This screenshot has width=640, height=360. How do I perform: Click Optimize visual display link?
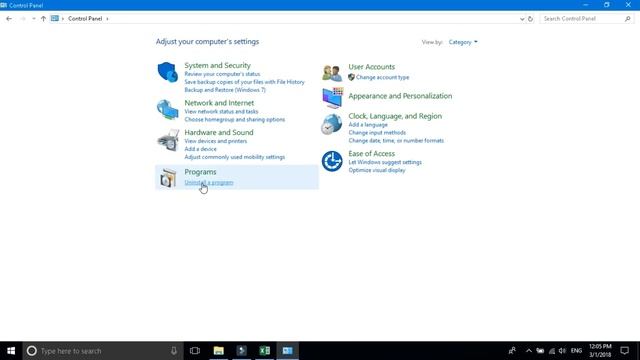coord(377,170)
